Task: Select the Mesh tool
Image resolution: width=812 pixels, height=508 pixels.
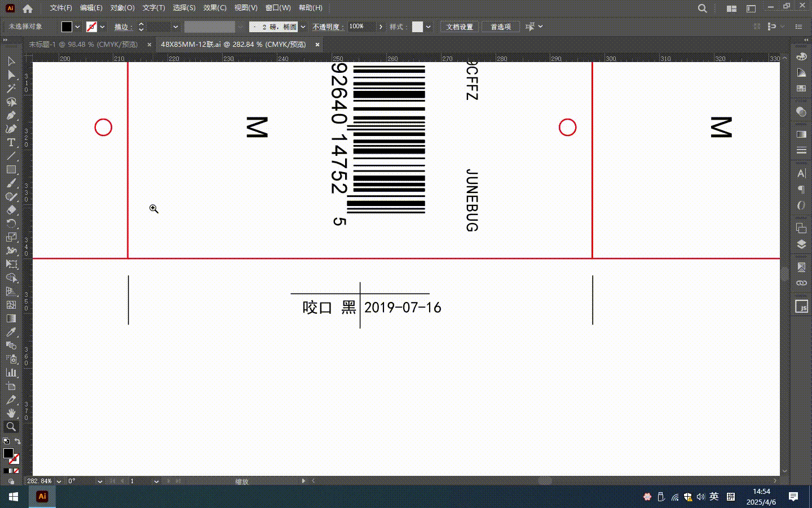Action: pos(11,305)
